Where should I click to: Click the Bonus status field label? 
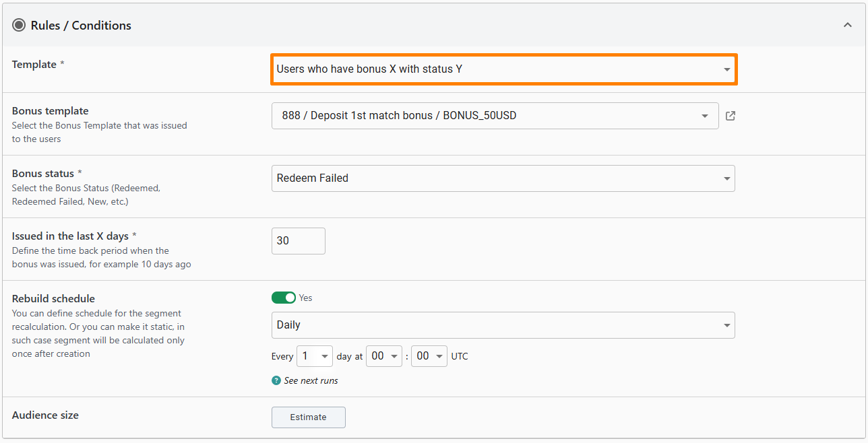tap(43, 174)
